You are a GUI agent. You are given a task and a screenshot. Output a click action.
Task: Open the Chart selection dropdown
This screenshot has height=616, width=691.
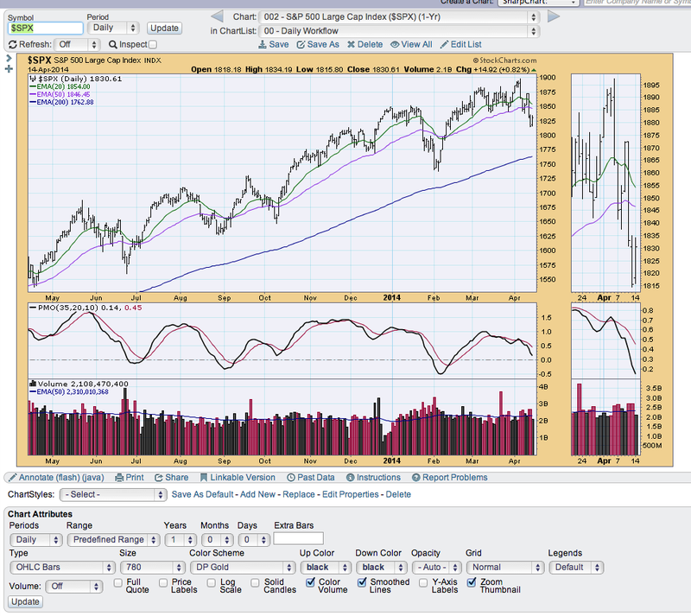399,17
